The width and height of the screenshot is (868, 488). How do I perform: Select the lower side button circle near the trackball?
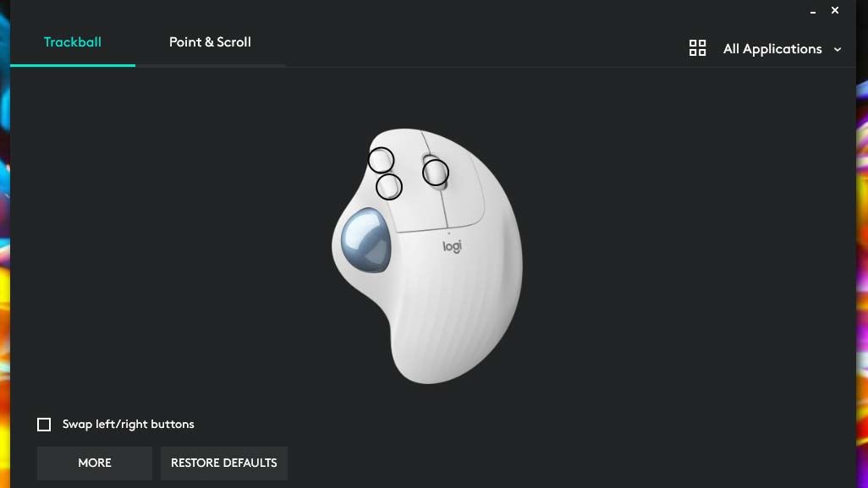pos(388,186)
